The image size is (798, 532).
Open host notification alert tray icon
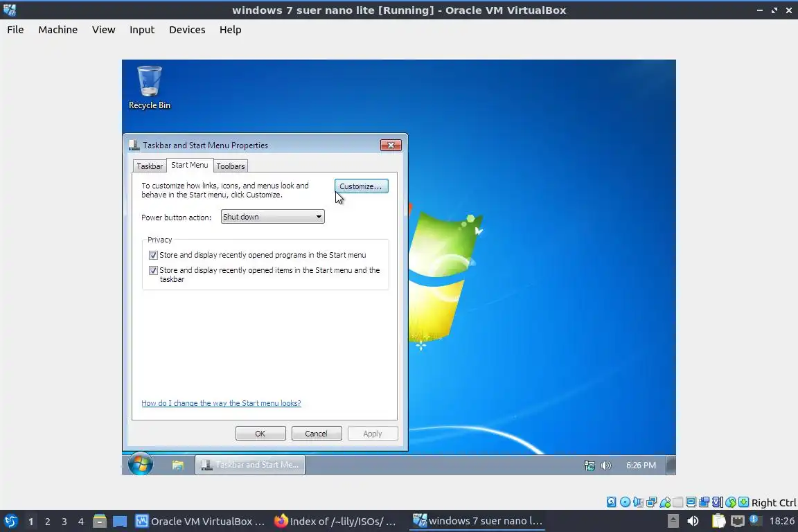[x=755, y=520]
